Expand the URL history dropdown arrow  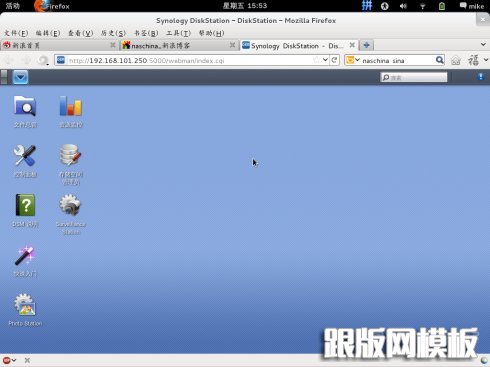[325, 60]
